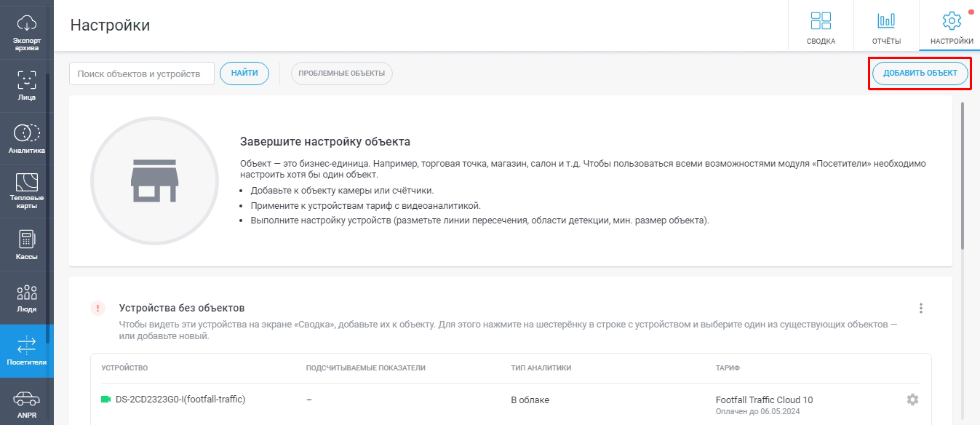
Task: Click the Добавить объект button
Action: tap(920, 74)
